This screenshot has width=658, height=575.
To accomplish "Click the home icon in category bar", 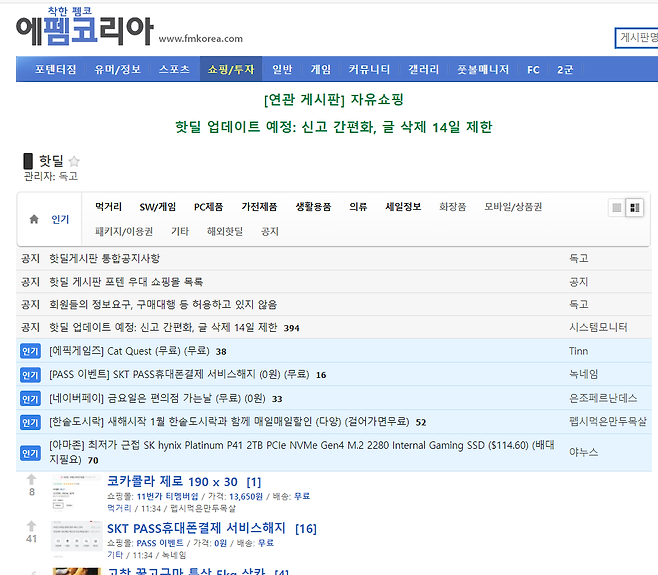I will click(x=34, y=219).
